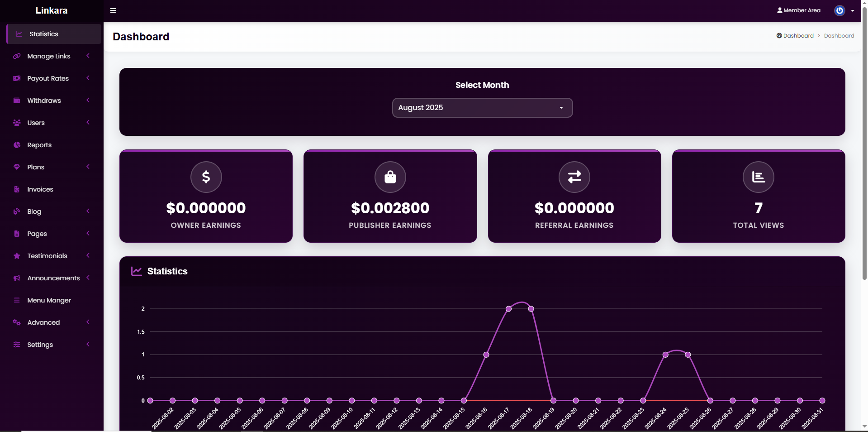Click the Advanced gears icon

17,322
